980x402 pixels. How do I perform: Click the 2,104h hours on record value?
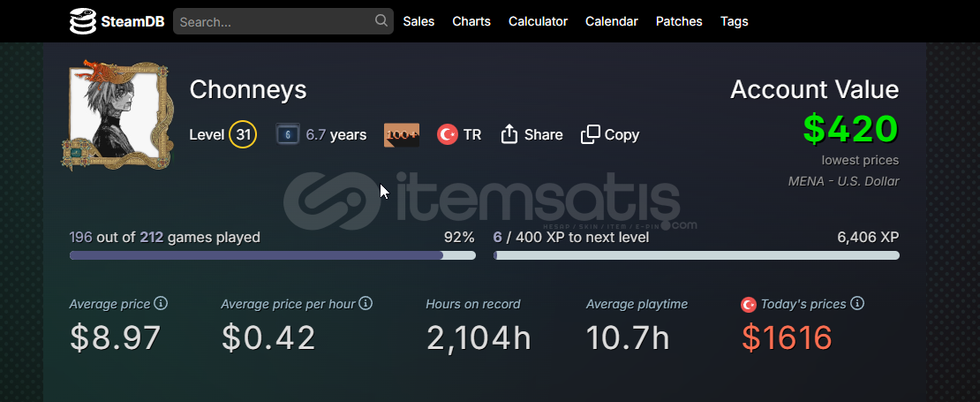point(479,338)
